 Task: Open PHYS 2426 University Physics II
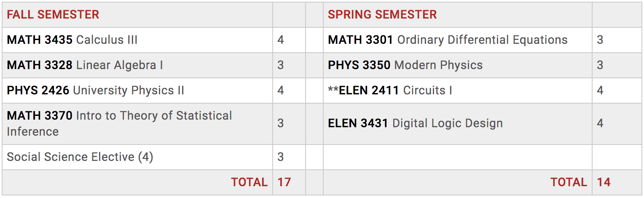tap(95, 91)
